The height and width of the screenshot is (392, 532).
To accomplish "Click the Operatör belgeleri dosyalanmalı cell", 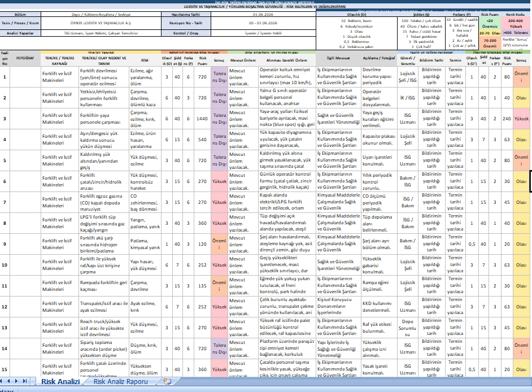I will [x=378, y=98].
